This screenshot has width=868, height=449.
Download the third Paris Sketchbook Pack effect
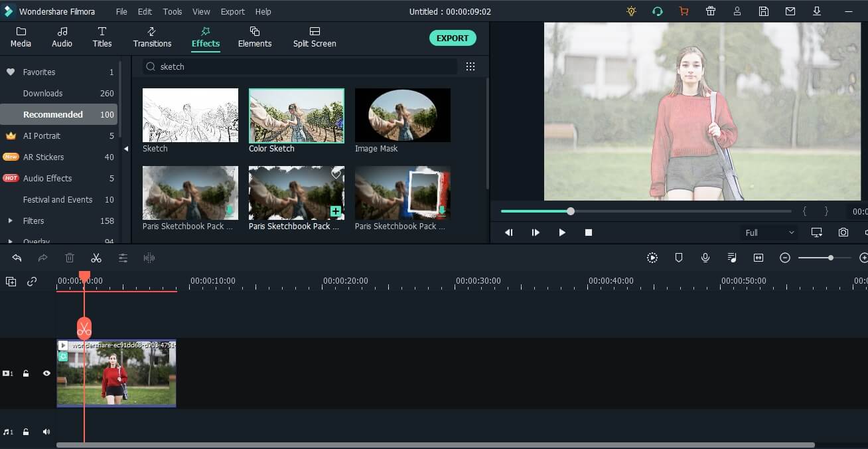(442, 211)
